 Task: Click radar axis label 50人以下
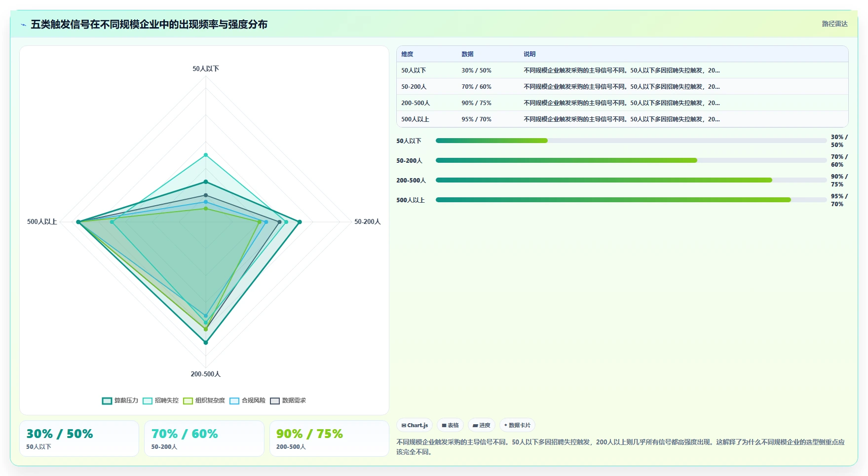tap(206, 69)
